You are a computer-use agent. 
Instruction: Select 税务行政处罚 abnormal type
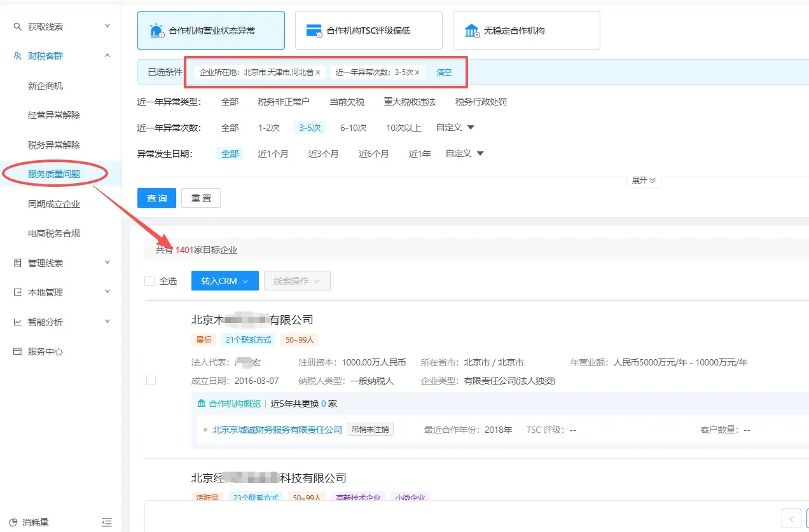pos(481,102)
